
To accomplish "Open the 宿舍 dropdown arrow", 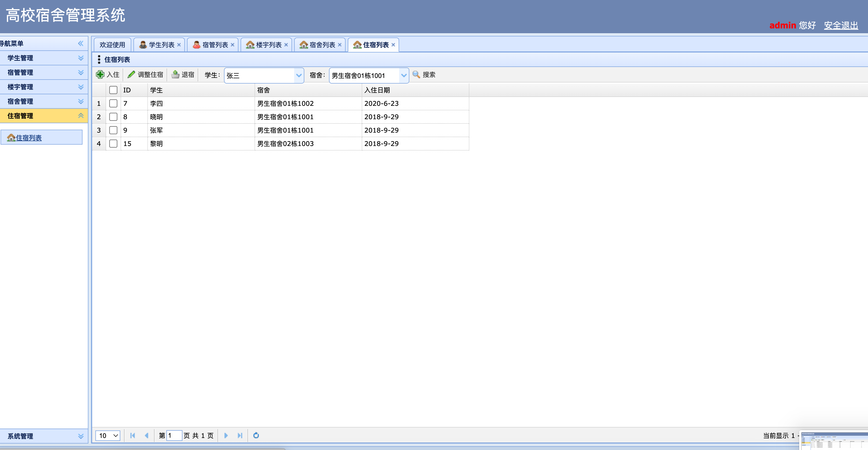I will (x=404, y=76).
